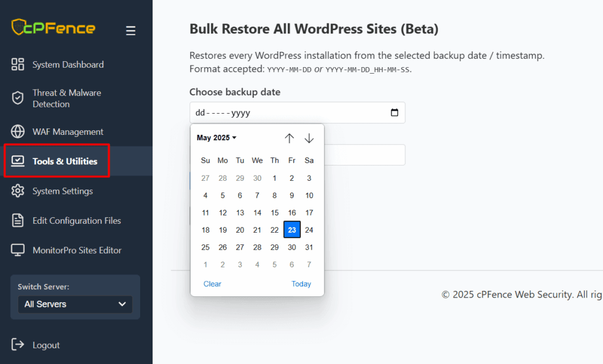Screen dimensions: 603x364
Task: Click the Today link in calendar
Action: (x=301, y=284)
